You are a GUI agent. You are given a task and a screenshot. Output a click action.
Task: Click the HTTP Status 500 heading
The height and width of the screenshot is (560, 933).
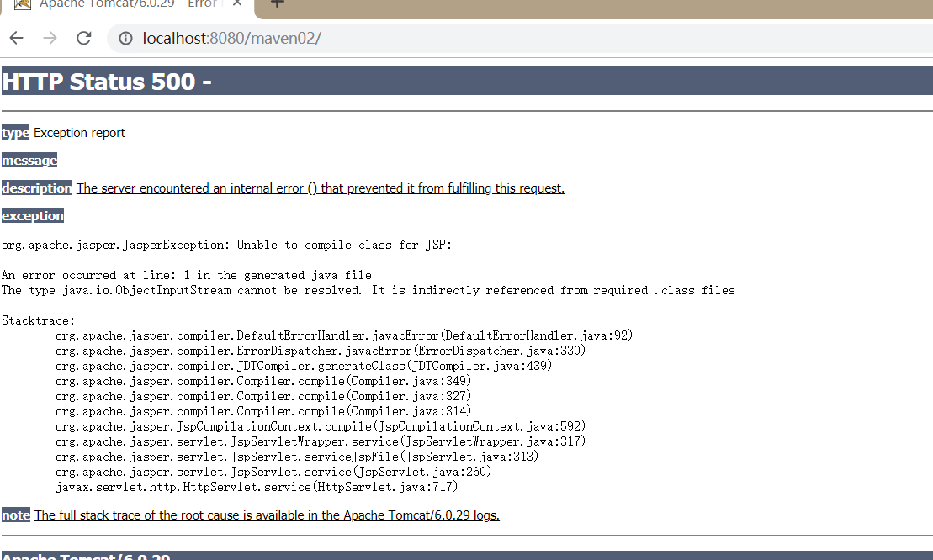coord(107,82)
